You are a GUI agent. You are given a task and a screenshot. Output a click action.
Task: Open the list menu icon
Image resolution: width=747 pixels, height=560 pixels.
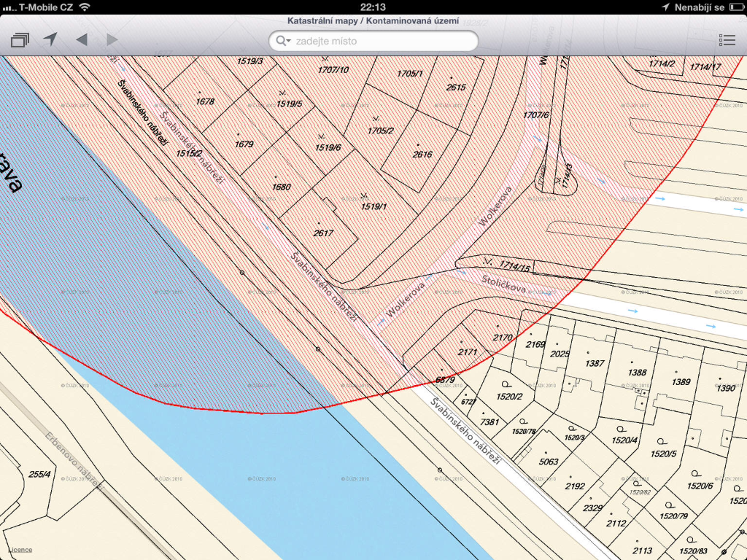point(727,40)
